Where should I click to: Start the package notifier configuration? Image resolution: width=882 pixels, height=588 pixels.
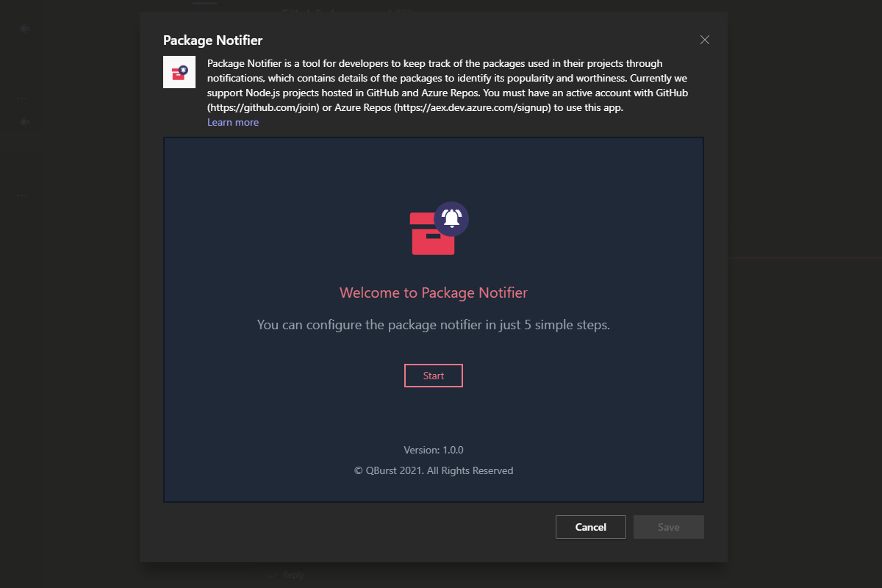[x=434, y=376]
